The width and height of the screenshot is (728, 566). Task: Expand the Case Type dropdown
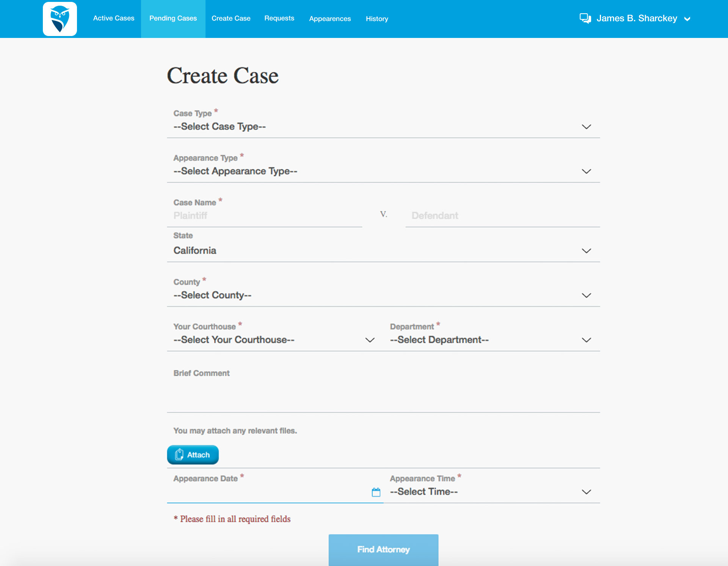(x=383, y=127)
